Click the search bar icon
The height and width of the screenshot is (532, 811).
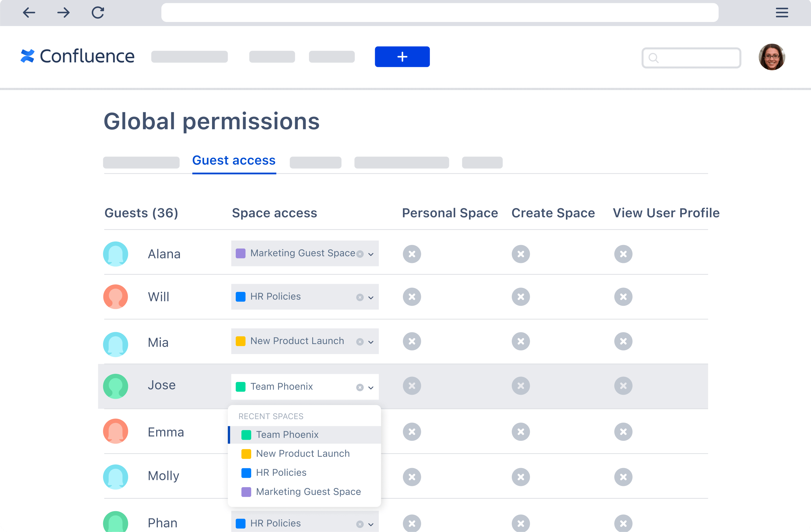point(653,58)
